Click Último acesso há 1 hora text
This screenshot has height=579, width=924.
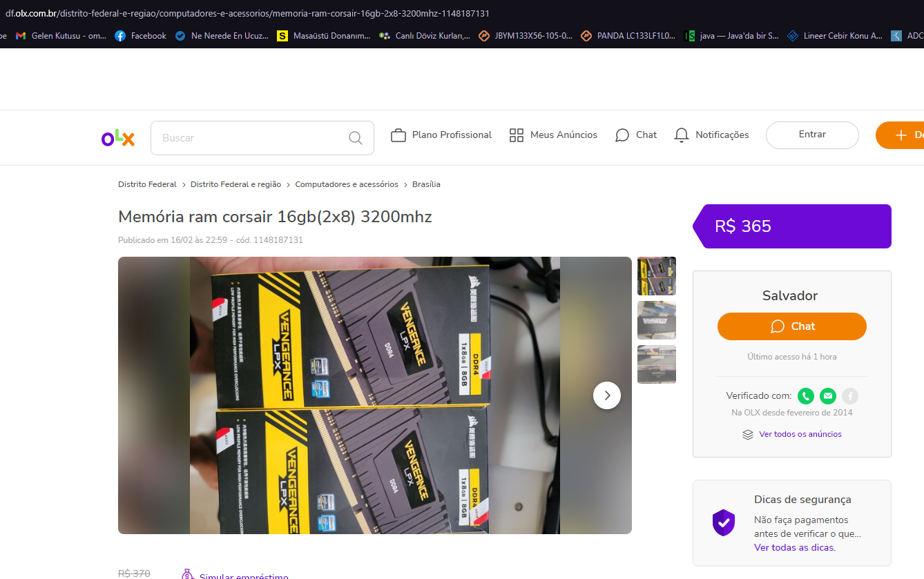(x=792, y=357)
